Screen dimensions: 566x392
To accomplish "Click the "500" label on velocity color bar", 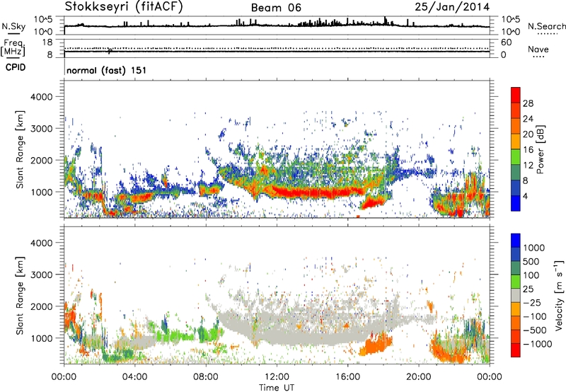I will (531, 261).
